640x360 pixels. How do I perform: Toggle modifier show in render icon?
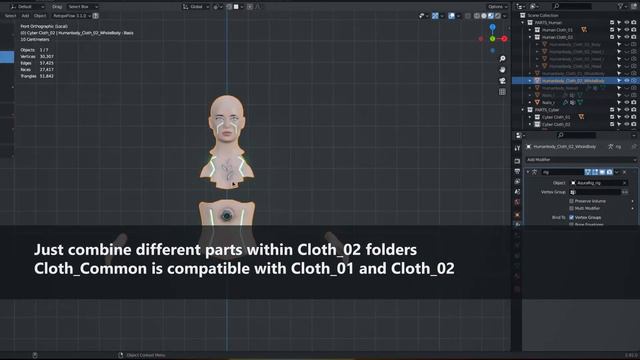(x=609, y=172)
